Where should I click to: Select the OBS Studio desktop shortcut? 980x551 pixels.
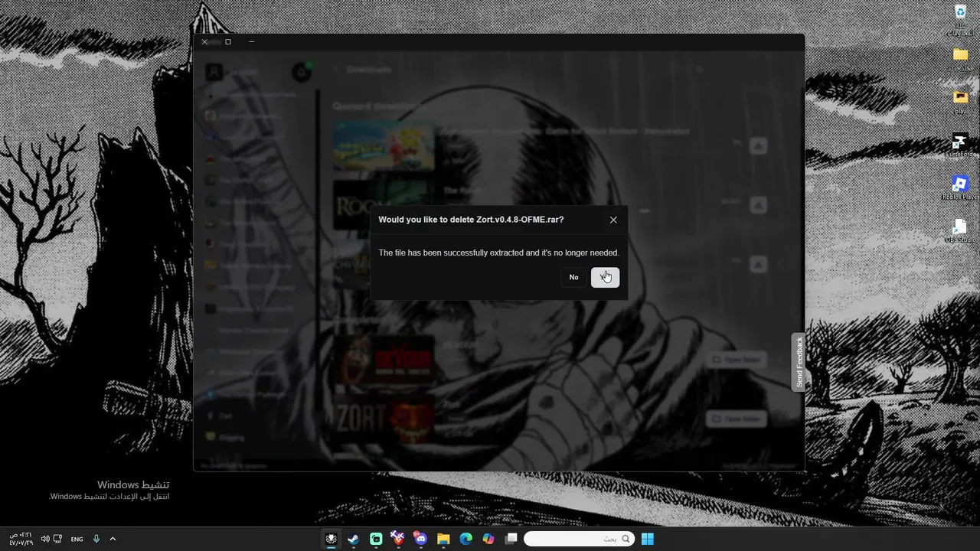coord(960,230)
